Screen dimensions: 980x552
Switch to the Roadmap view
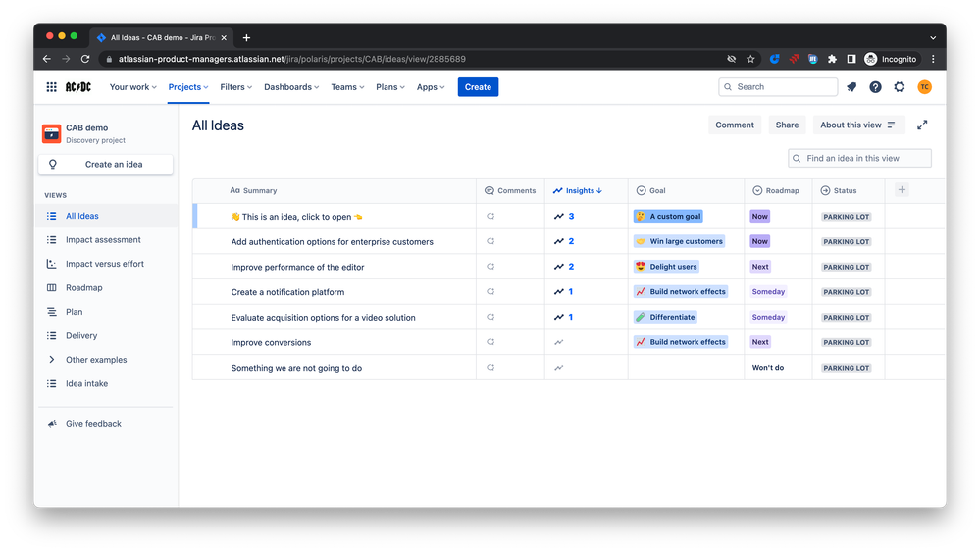coord(108,288)
